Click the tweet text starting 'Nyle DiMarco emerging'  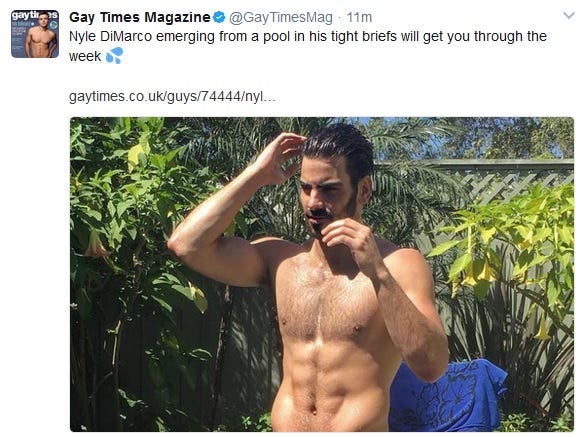click(308, 46)
